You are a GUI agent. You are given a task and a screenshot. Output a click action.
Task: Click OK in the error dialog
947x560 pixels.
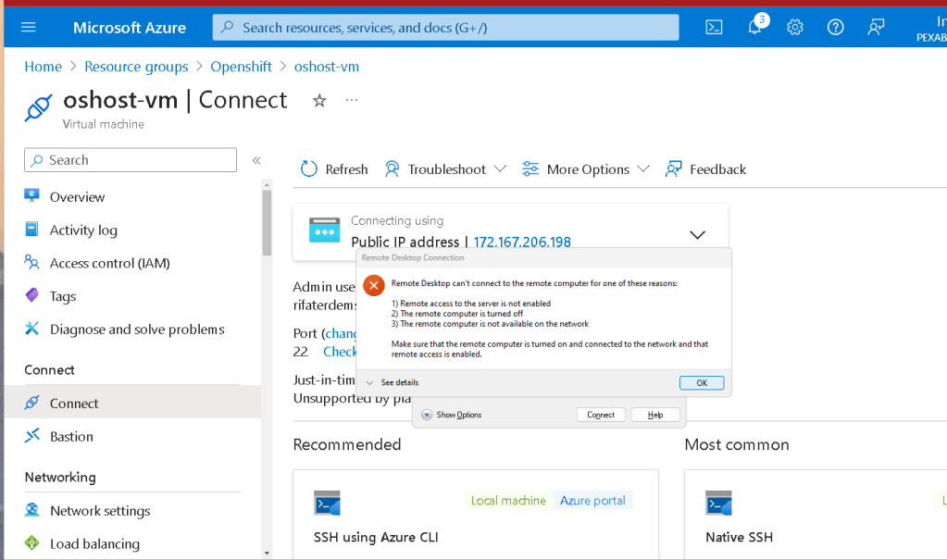tap(701, 383)
